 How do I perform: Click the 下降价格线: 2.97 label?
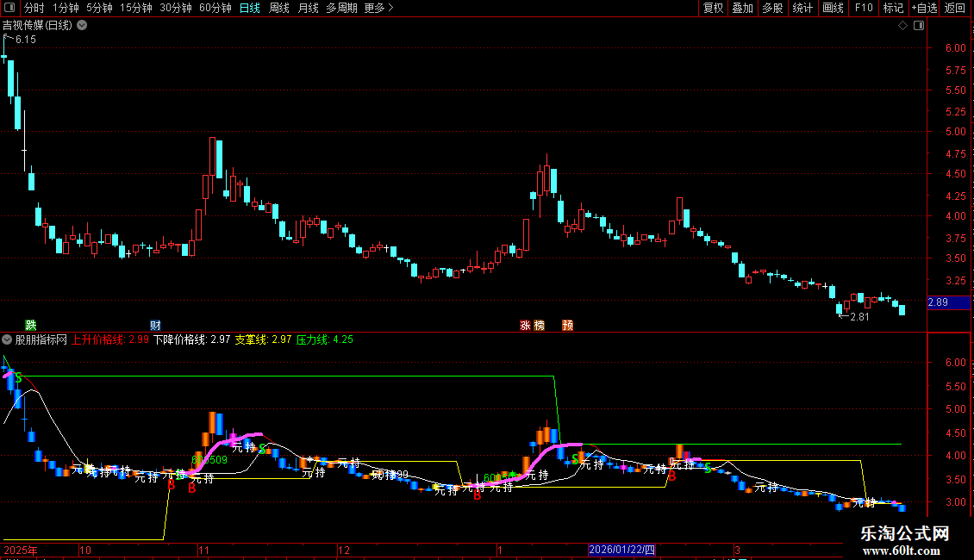(192, 339)
